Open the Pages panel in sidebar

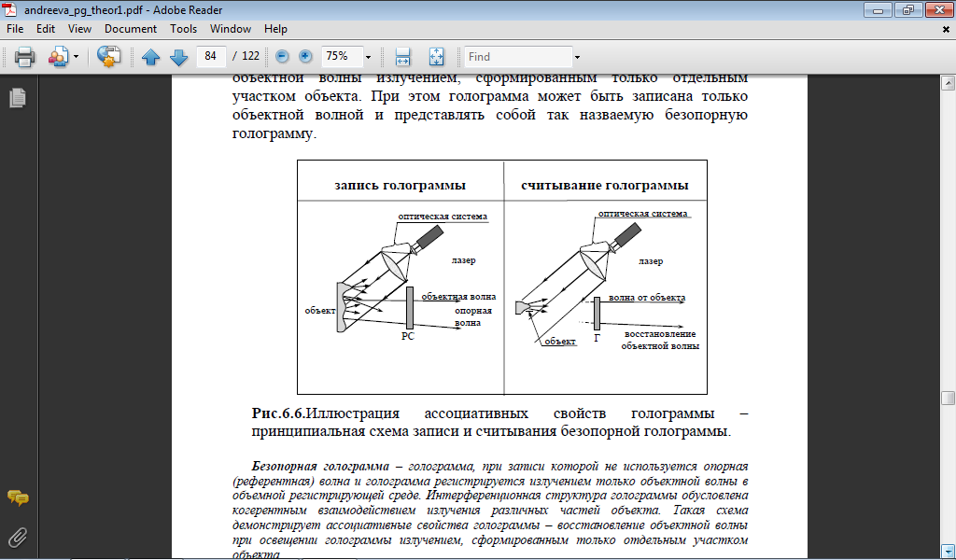coord(18,97)
